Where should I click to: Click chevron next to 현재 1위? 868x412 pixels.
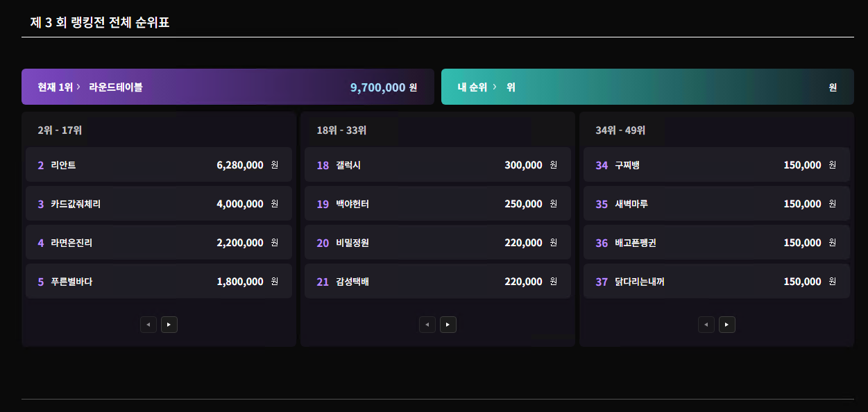point(78,87)
